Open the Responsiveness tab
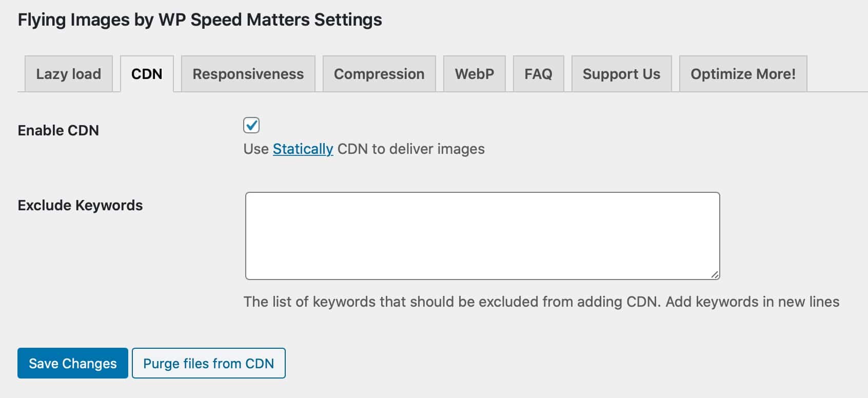This screenshot has width=868, height=398. [248, 74]
